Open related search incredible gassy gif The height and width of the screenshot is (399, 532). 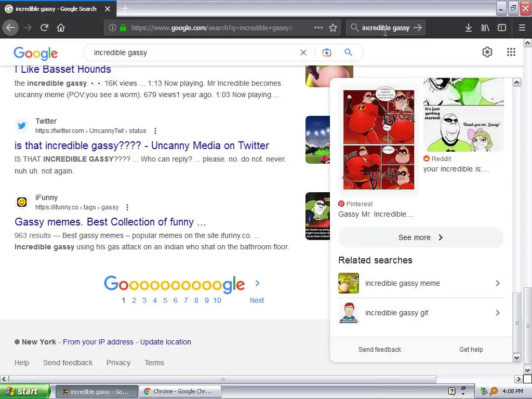pos(421,313)
